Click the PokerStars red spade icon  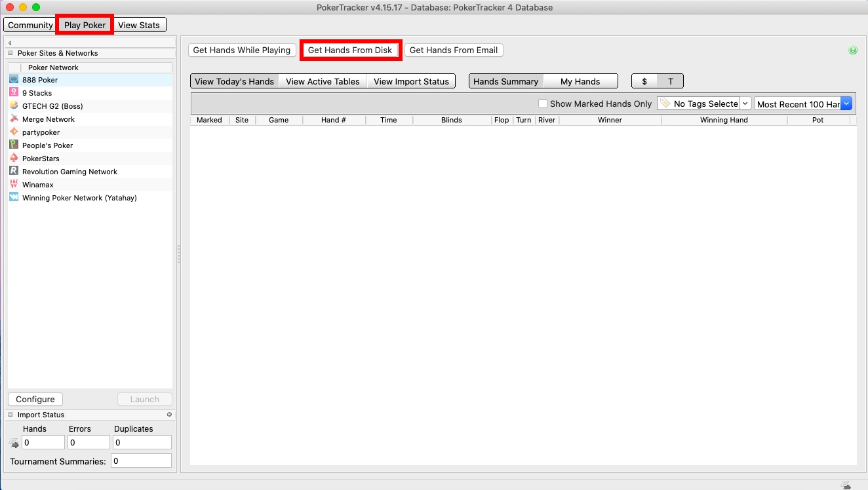[14, 159]
